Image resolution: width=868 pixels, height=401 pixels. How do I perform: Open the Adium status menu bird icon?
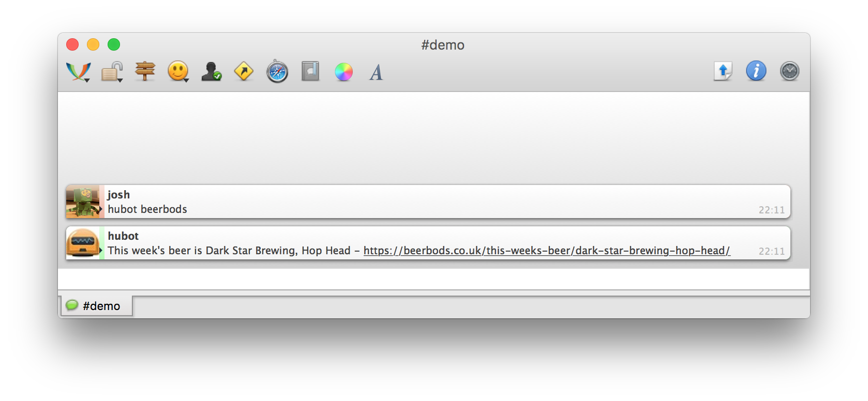[x=78, y=72]
